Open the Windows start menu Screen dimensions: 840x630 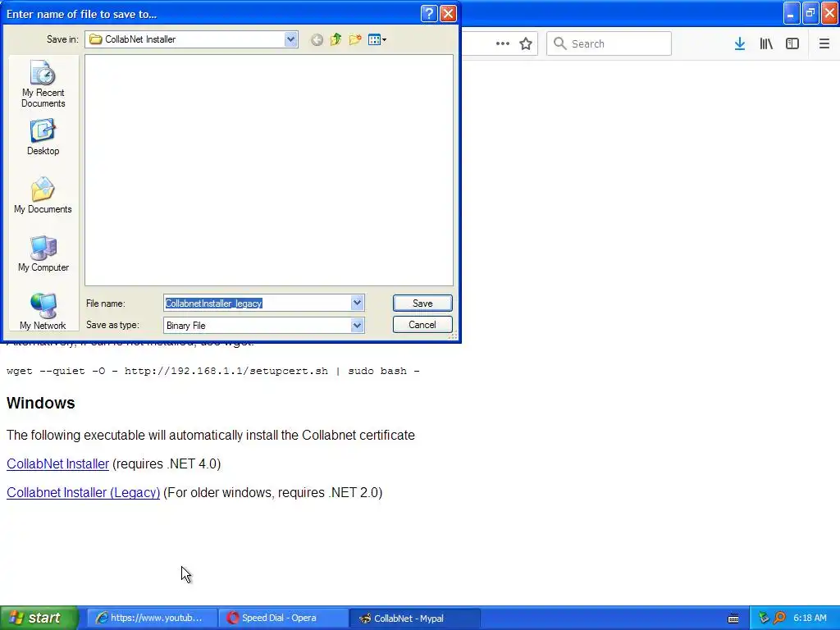tap(39, 618)
